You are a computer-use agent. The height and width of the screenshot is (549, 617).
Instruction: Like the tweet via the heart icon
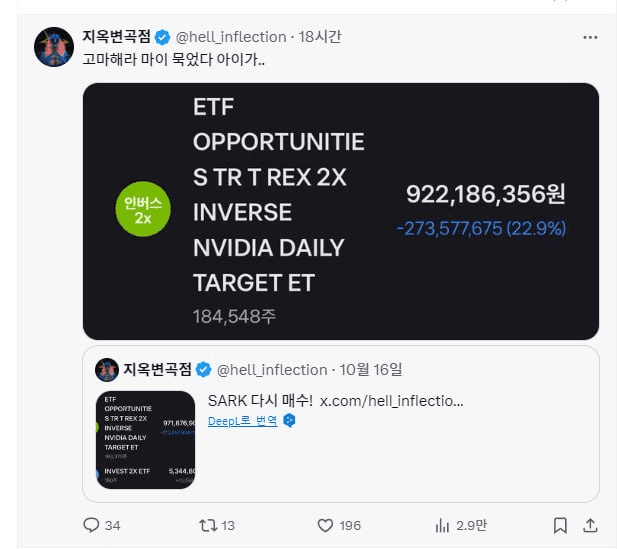[x=325, y=525]
